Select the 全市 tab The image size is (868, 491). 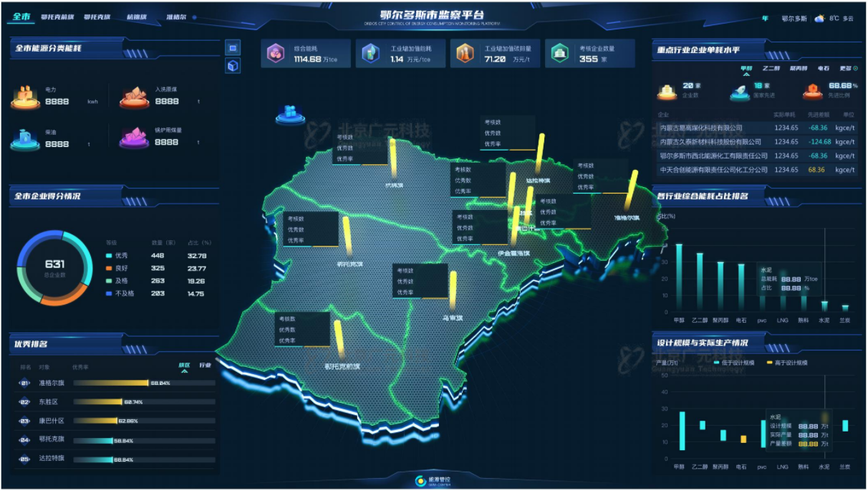[21, 16]
